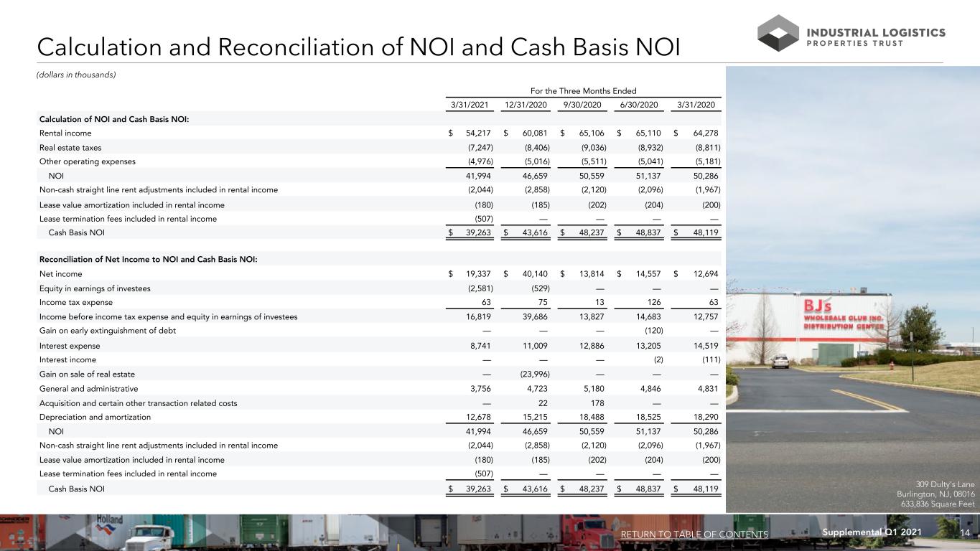This screenshot has width=980, height=551.
Task: Click 'Acquisition and certain other transaction related costs'
Action: click(x=138, y=402)
